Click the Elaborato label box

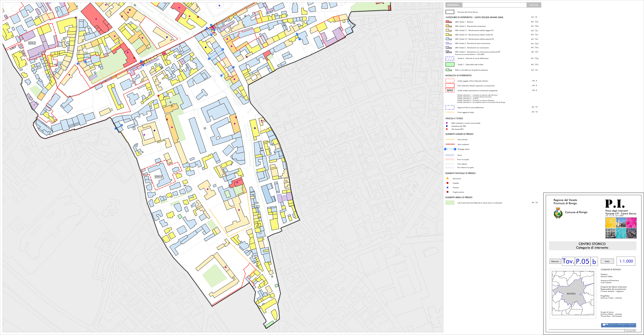[x=555, y=261]
